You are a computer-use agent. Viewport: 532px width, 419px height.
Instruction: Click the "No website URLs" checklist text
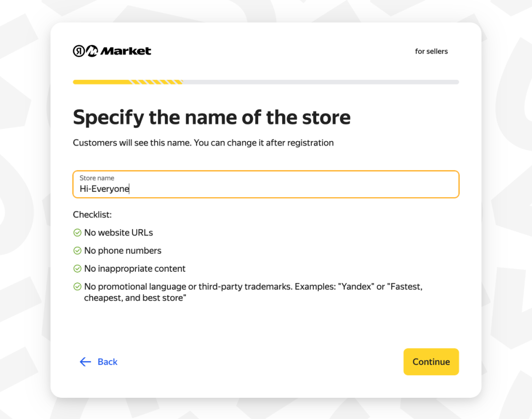(x=119, y=233)
